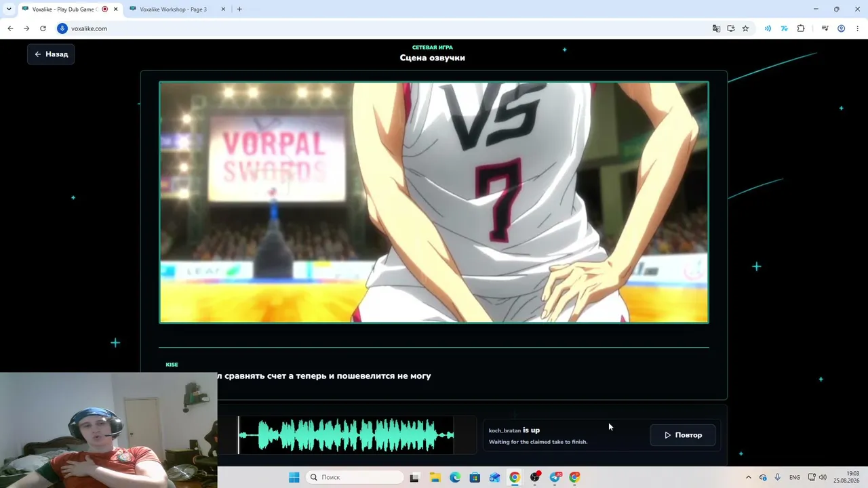Click the microphone tray icon
Screen dimensions: 868x488
tap(777, 477)
